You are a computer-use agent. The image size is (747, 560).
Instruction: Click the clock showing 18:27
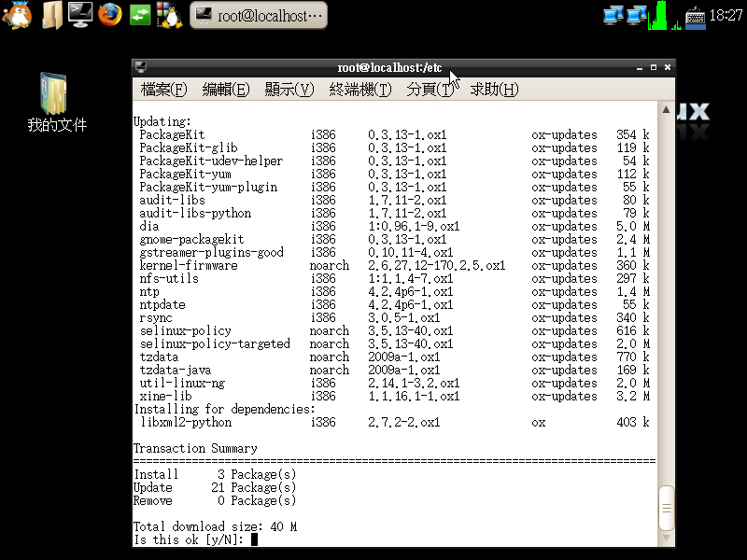[726, 15]
